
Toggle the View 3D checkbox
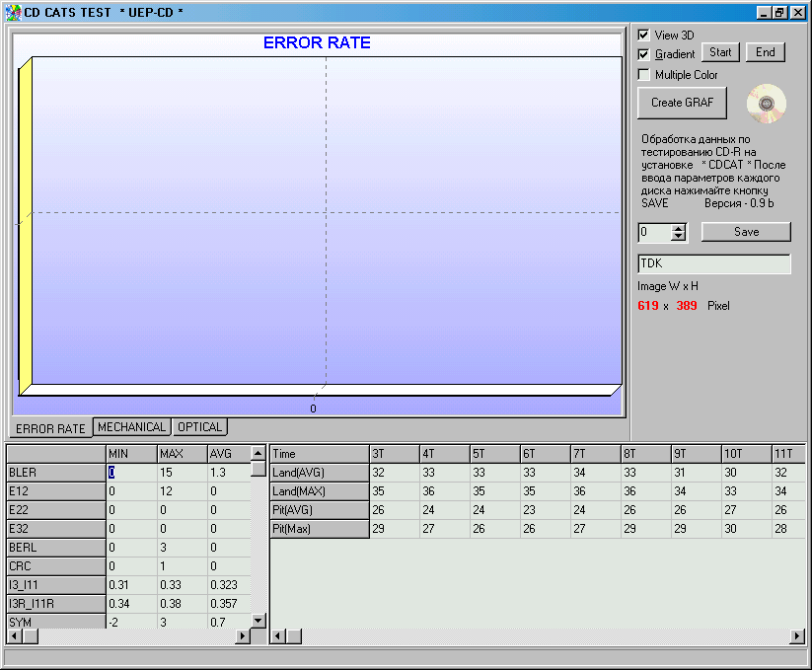[643, 36]
